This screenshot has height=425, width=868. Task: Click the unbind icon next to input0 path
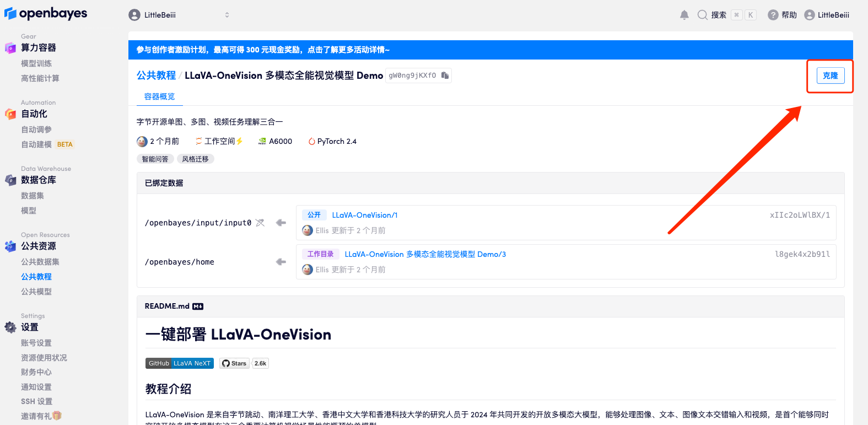point(260,223)
